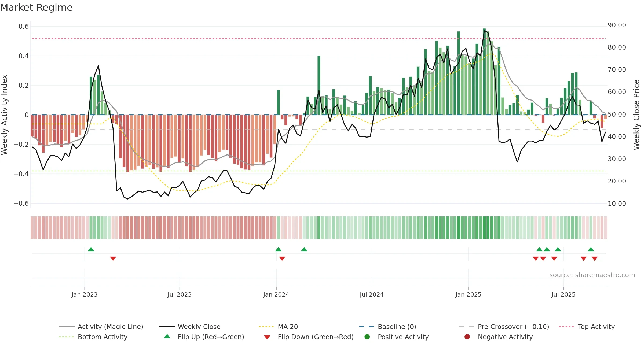
Task: Click the flip-down triangle just after Jan 2024
Action: tap(282, 258)
